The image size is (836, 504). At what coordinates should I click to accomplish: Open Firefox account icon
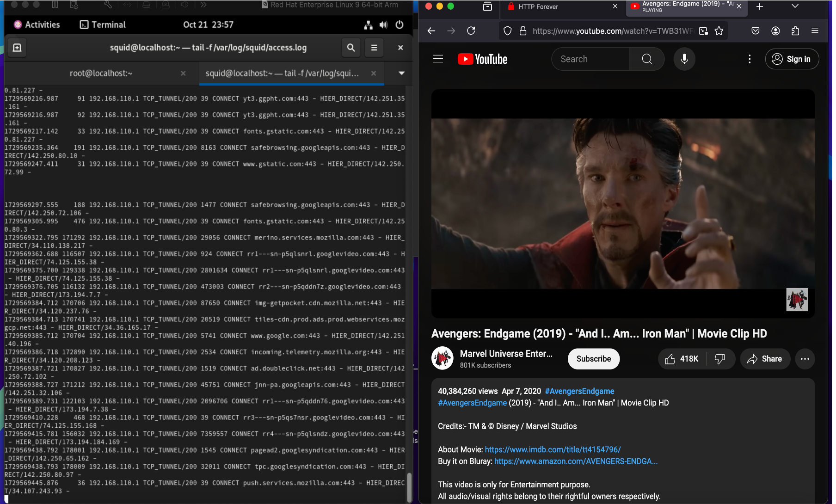coord(775,31)
